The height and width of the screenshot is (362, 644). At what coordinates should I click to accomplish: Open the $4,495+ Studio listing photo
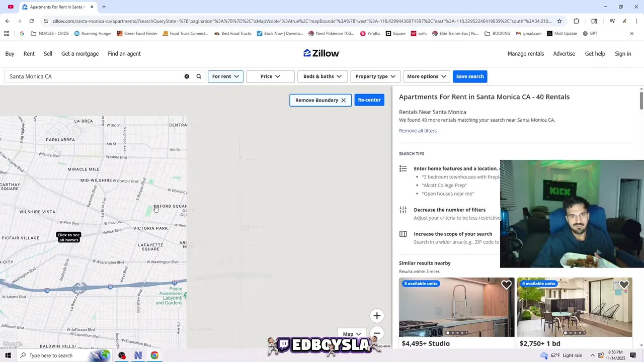pyautogui.click(x=456, y=307)
